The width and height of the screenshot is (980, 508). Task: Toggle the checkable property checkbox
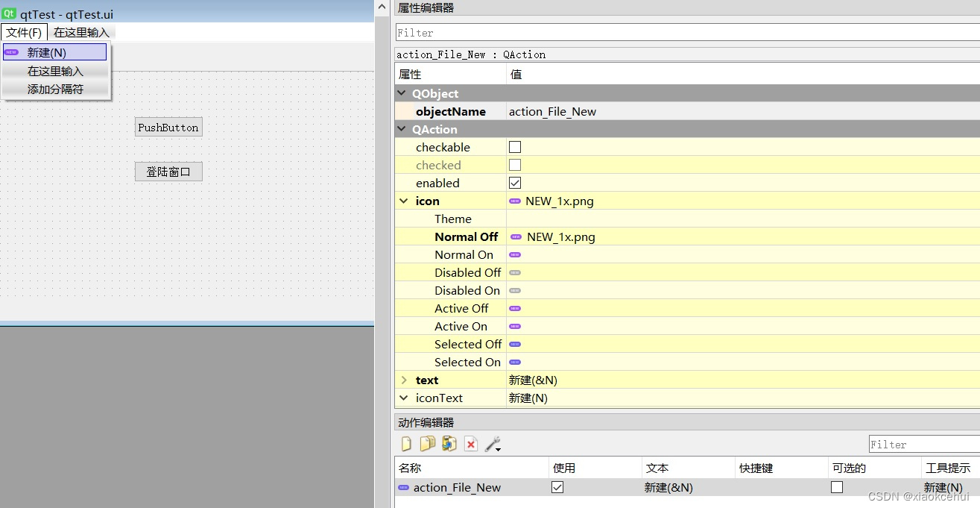(x=515, y=147)
